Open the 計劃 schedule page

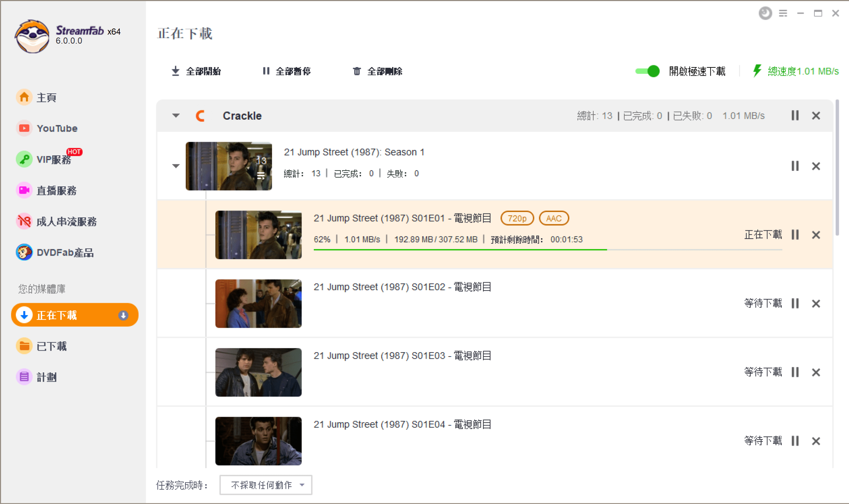(36, 377)
